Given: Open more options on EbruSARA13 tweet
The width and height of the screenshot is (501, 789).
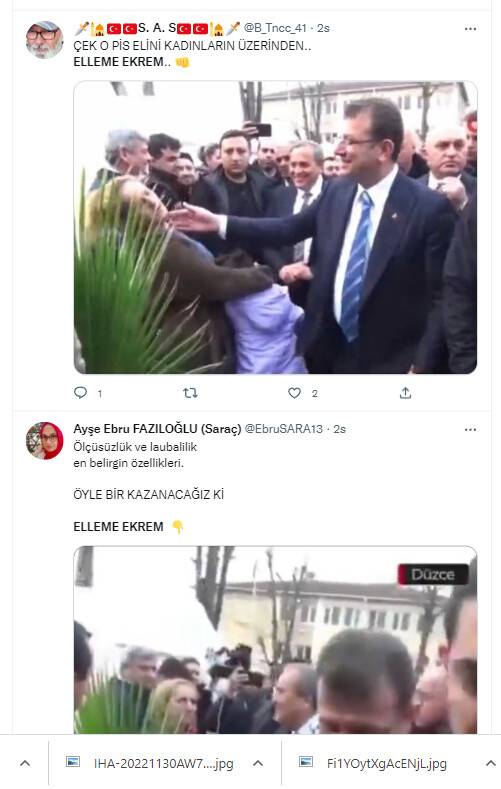Looking at the screenshot, I should pyautogui.click(x=470, y=430).
